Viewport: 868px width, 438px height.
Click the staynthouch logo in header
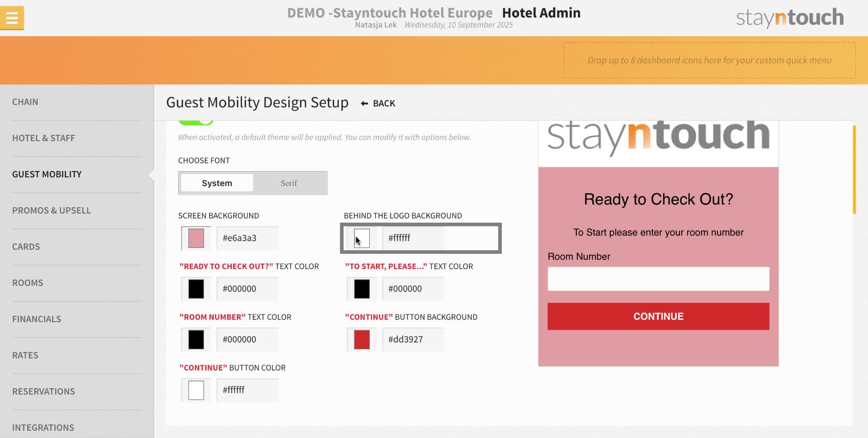coord(789,18)
